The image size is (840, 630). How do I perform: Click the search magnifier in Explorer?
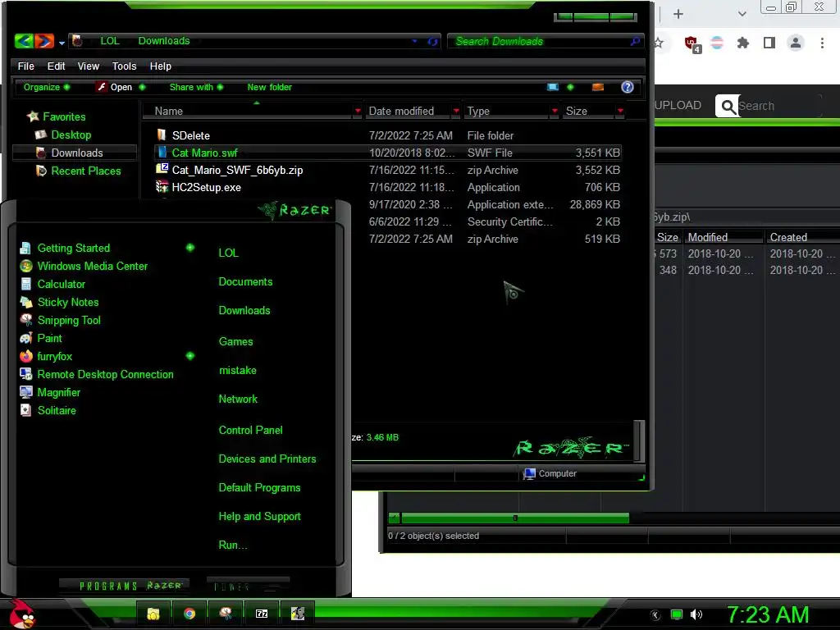click(636, 41)
